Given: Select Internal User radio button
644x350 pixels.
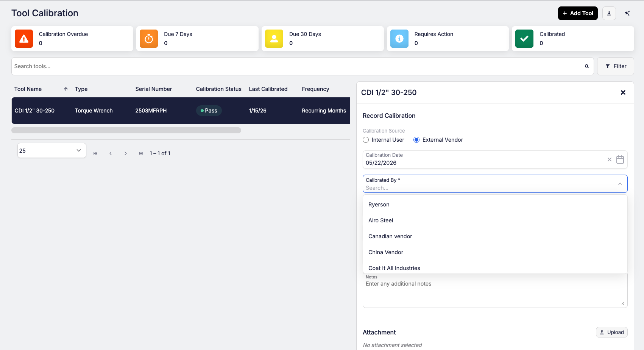Looking at the screenshot, I should point(366,140).
